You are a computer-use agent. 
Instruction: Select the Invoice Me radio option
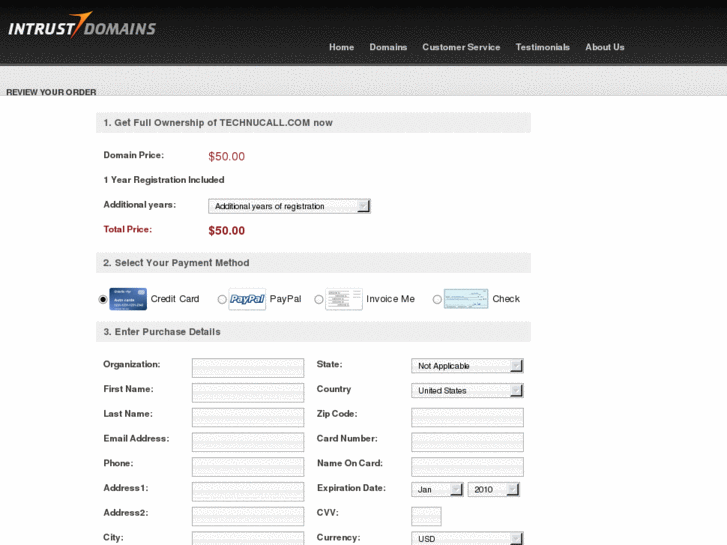pyautogui.click(x=319, y=299)
